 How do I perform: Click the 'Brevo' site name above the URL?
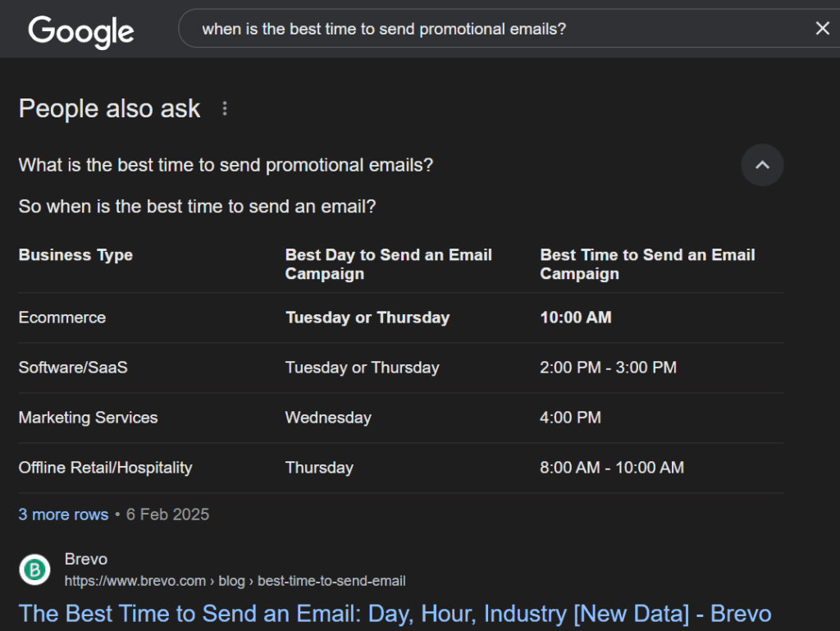85,559
